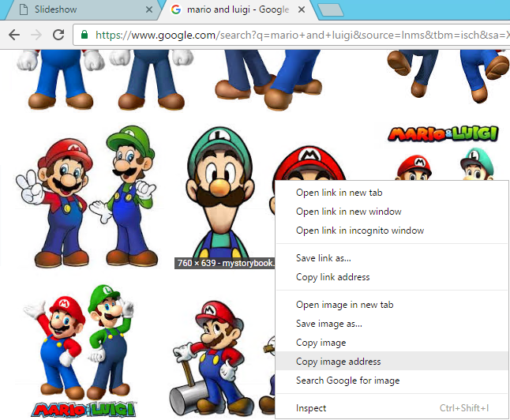Open the top-left Mario and Luigi legs thumbnail
This screenshot has height=420, width=510.
pyautogui.click(x=104, y=80)
